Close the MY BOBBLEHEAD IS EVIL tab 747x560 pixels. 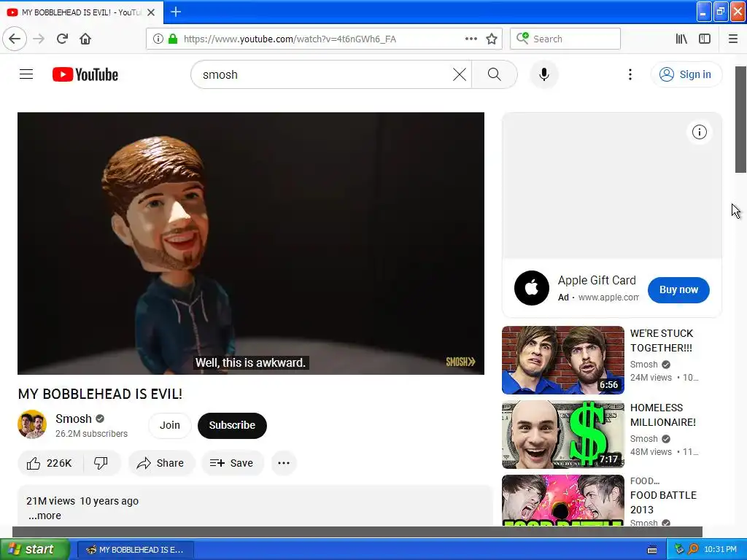tap(151, 12)
